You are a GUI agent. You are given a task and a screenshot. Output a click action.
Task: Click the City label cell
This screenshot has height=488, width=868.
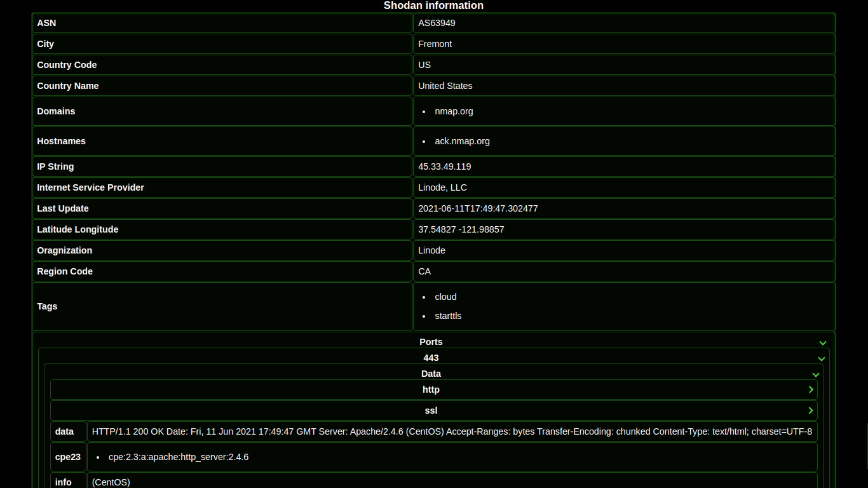[222, 44]
